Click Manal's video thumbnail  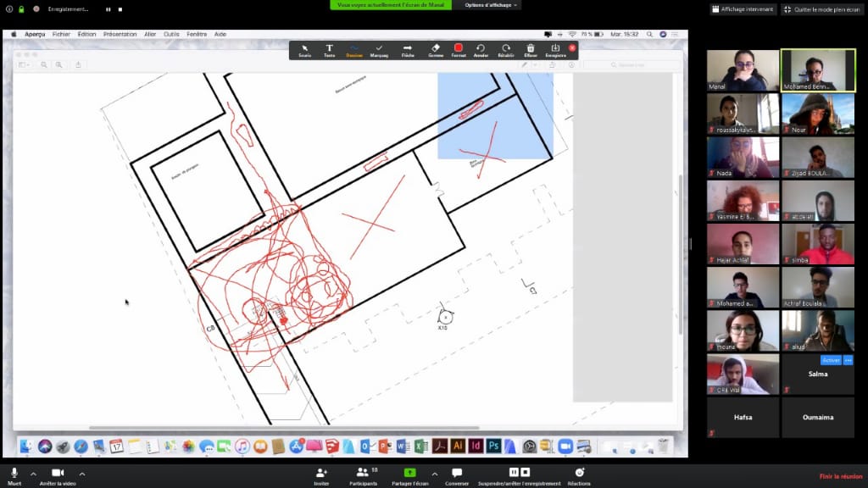pos(743,70)
